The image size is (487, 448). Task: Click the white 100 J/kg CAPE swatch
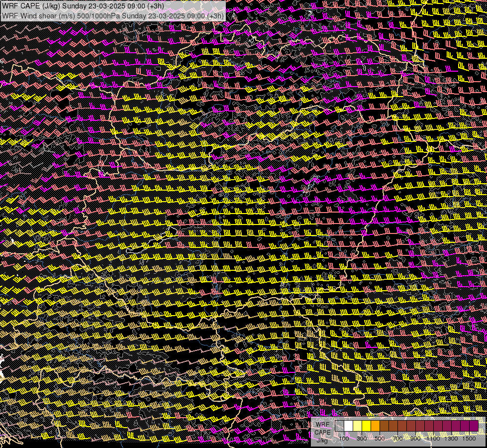(349, 426)
